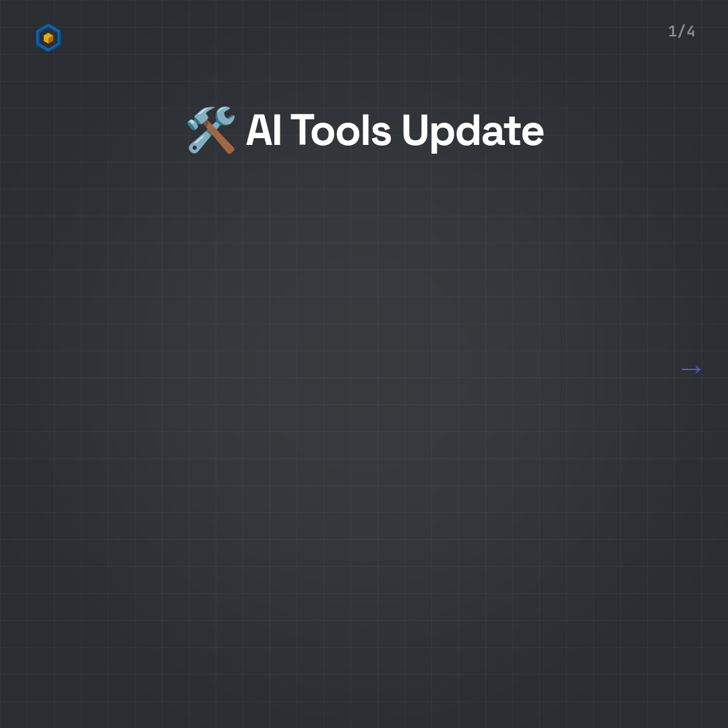Click the word "Update" in the title
This screenshot has height=728, width=728.
click(x=473, y=132)
